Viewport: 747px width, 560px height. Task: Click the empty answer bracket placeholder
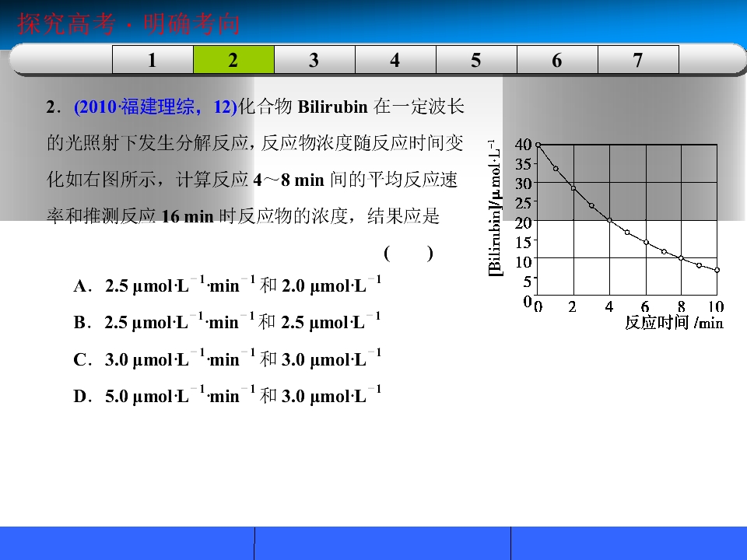point(409,254)
